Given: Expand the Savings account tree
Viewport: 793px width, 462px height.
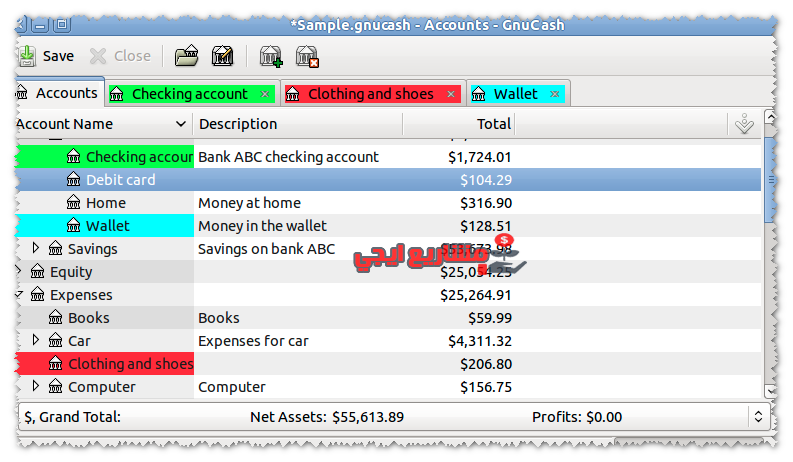Looking at the screenshot, I should (35, 248).
